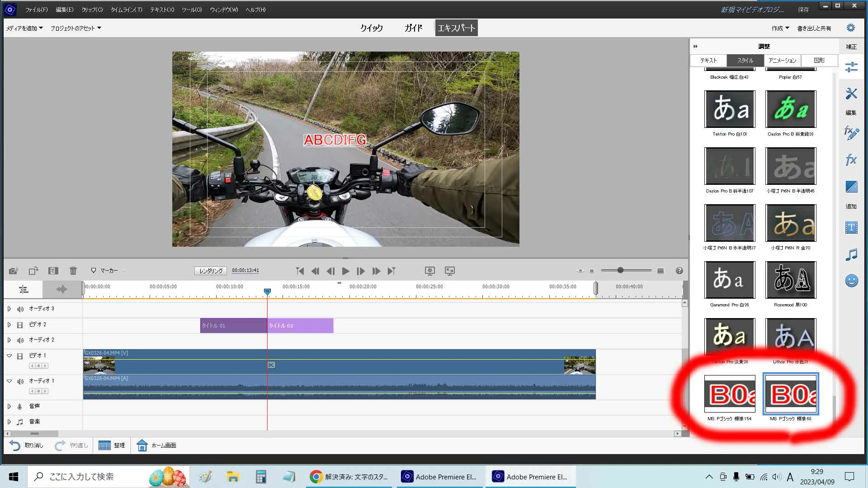Open the 作成 dropdown menu
The width and height of the screenshot is (868, 488).
pyautogui.click(x=780, y=28)
